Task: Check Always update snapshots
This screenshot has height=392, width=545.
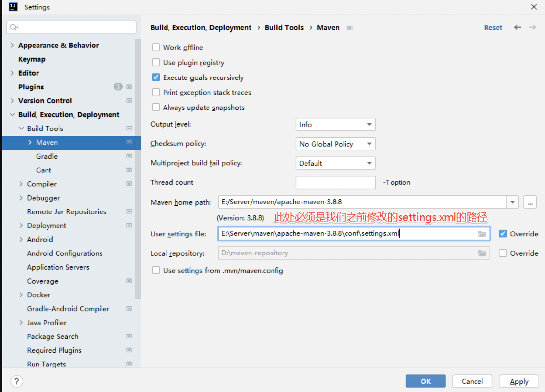Action: click(x=156, y=107)
